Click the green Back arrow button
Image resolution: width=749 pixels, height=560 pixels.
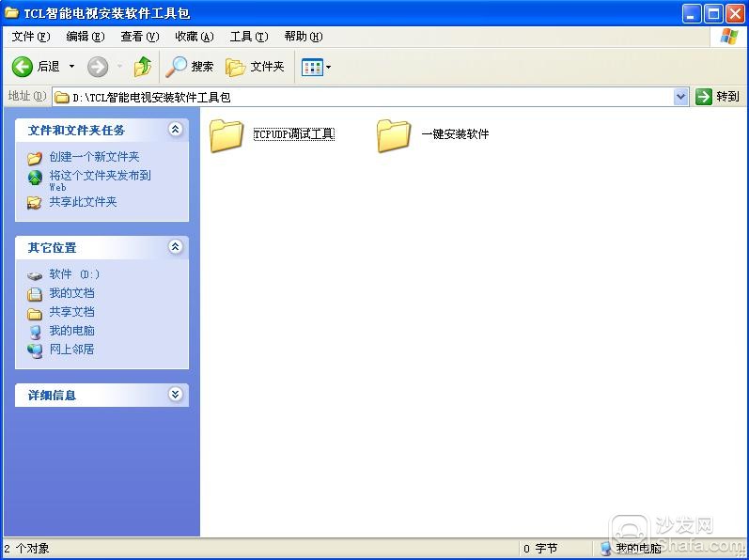[x=23, y=67]
